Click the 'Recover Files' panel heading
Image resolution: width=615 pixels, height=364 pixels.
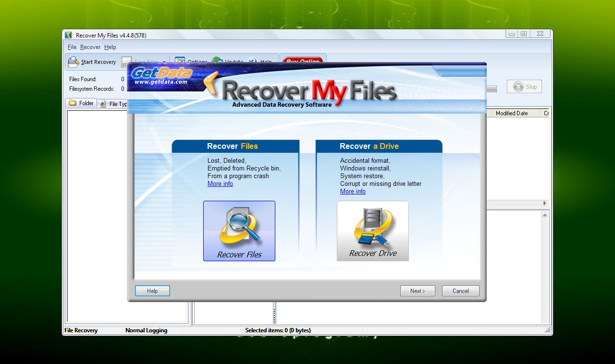(233, 146)
